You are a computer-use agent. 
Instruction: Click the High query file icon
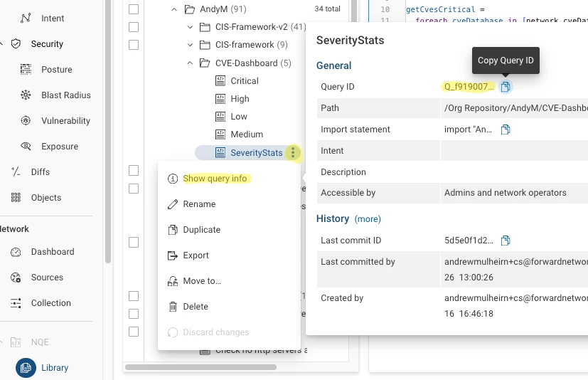220,99
